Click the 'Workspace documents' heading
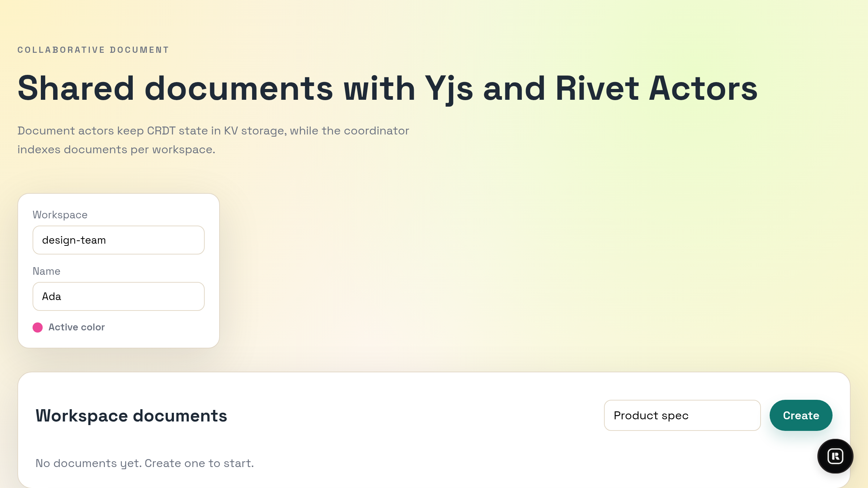Screen dimensions: 868x488 [x=131, y=415]
